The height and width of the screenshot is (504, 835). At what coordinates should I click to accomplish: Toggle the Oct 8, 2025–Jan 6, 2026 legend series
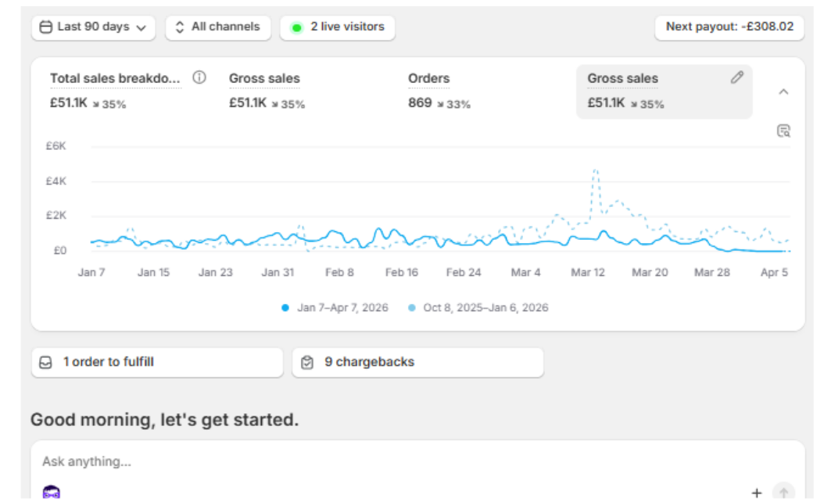[478, 308]
